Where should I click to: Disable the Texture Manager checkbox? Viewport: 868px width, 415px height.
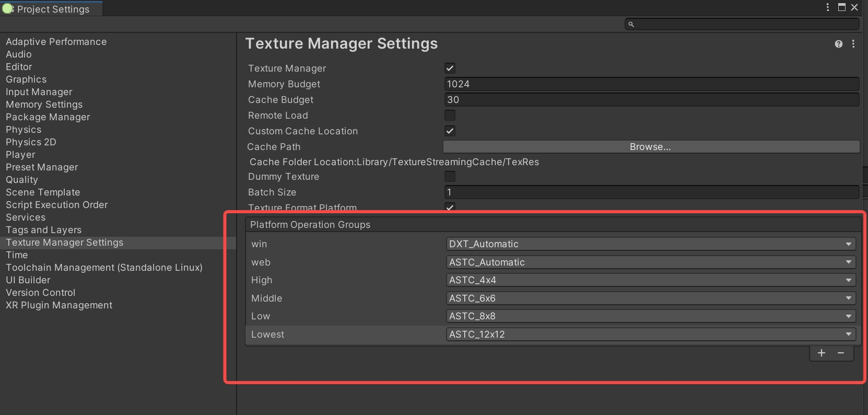pyautogui.click(x=450, y=68)
